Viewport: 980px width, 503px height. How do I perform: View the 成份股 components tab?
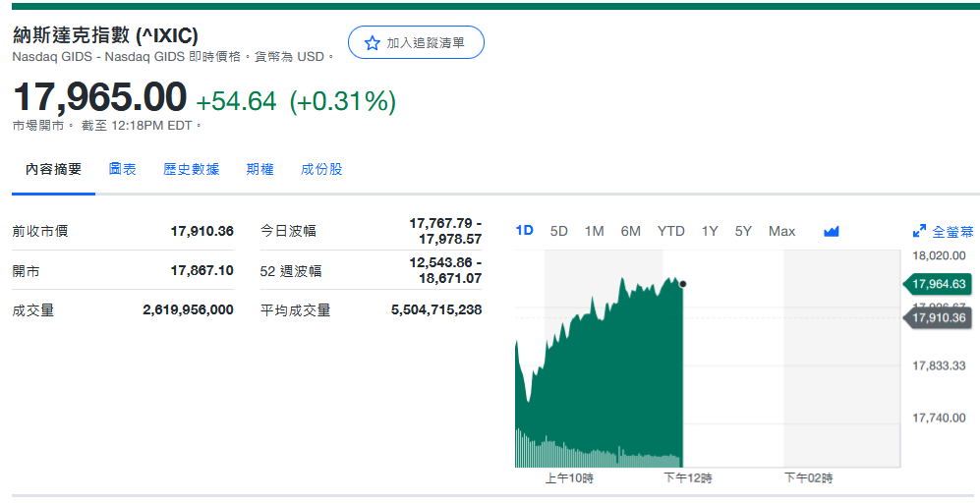click(321, 169)
